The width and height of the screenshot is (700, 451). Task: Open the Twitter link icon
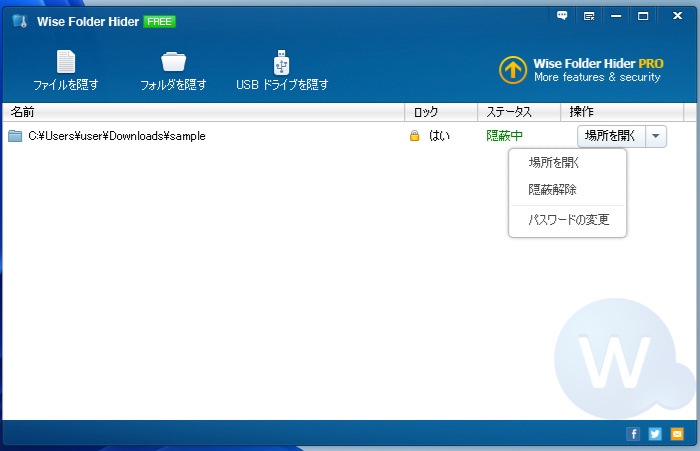655,434
